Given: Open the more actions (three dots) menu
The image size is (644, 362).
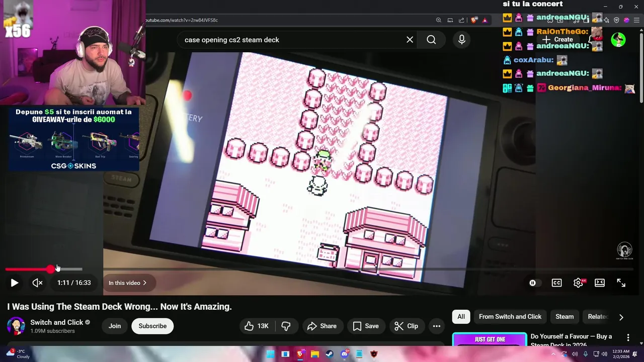Looking at the screenshot, I should [437, 326].
